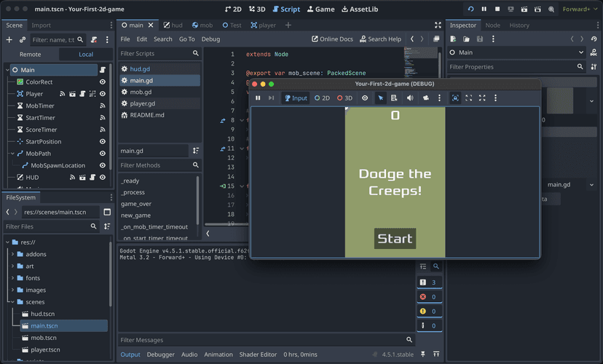Click the 2D select mode arrow icon
Viewport: 603px width, 364px height.
pos(380,98)
